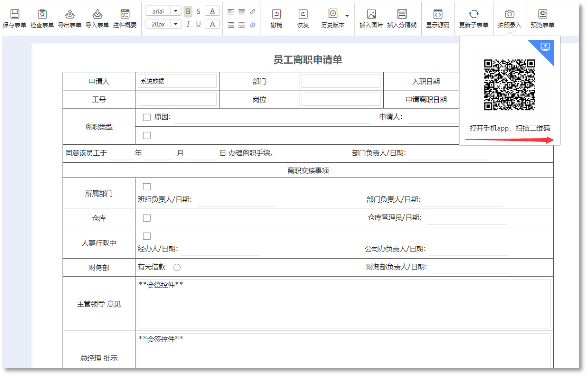Screen dimensions: 588x377
Task: Apply italic formatting (I)
Action: (188, 24)
